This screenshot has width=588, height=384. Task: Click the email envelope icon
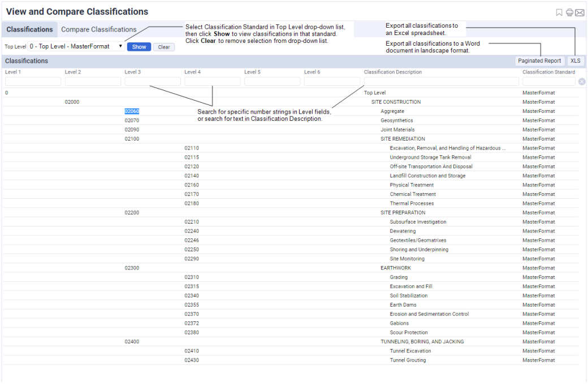(x=580, y=11)
